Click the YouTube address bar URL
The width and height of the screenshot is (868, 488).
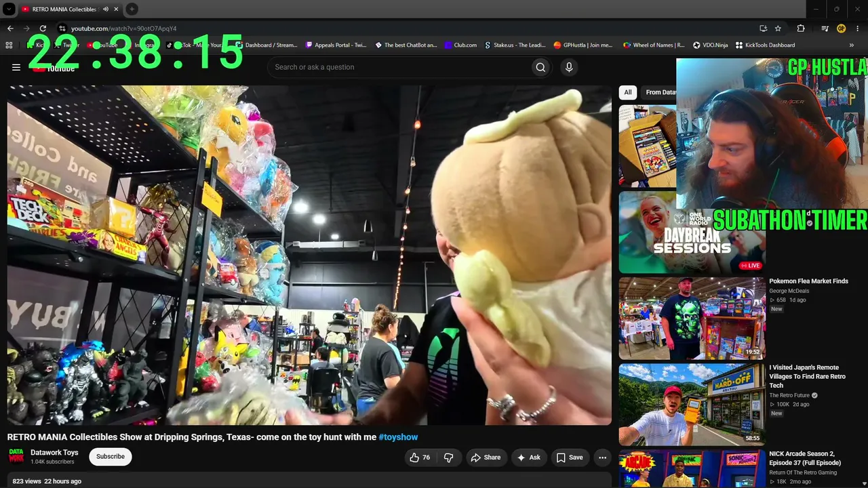click(x=123, y=28)
